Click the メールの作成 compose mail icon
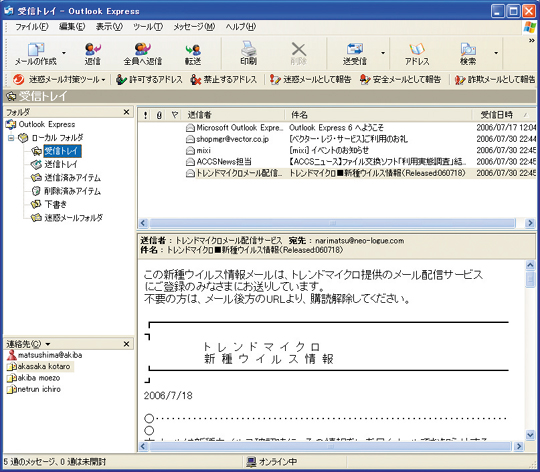 coord(36,50)
